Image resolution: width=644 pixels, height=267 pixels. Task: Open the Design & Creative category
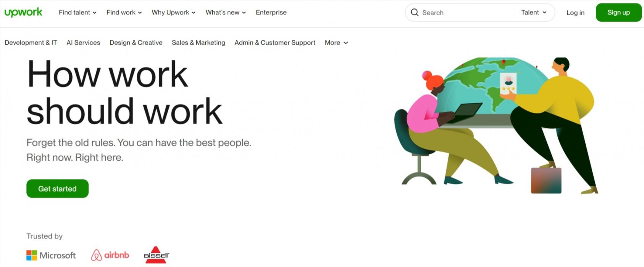(x=136, y=43)
